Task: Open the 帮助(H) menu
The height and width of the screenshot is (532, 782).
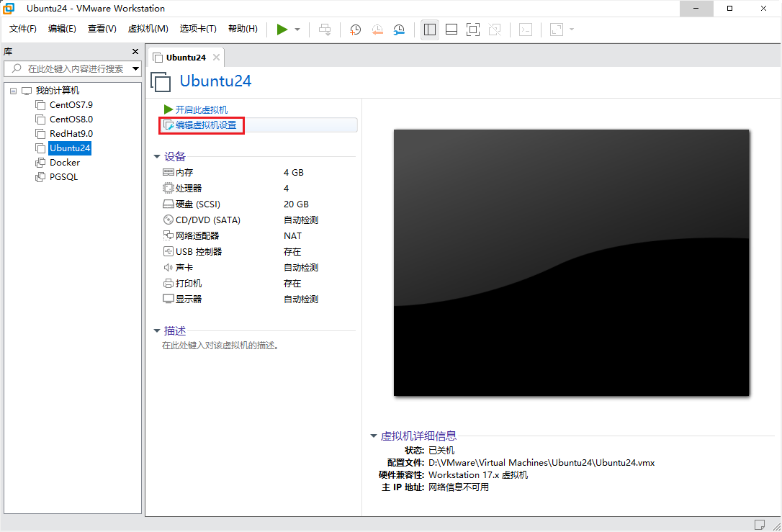Action: [243, 29]
